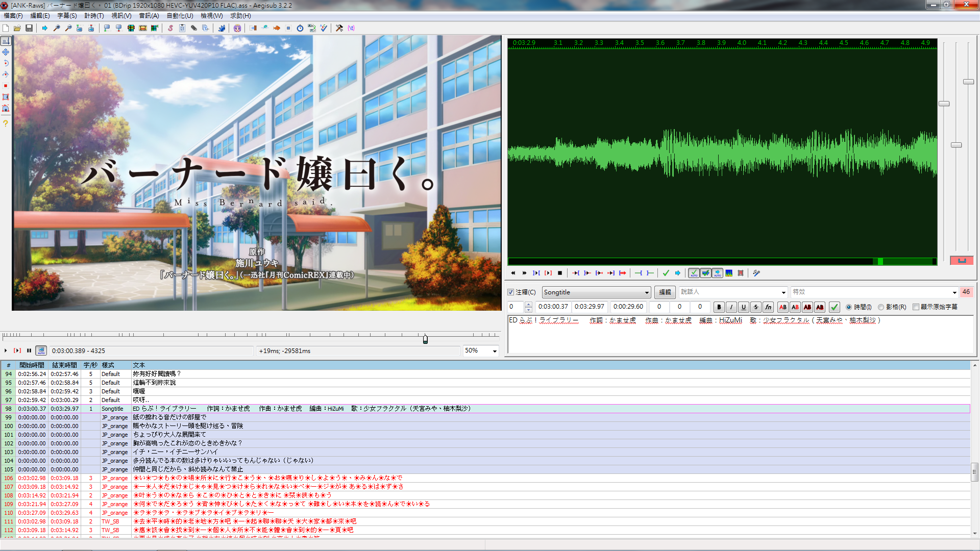Open the Options hammer icon
Screen dimensions: 980x551
point(339,28)
